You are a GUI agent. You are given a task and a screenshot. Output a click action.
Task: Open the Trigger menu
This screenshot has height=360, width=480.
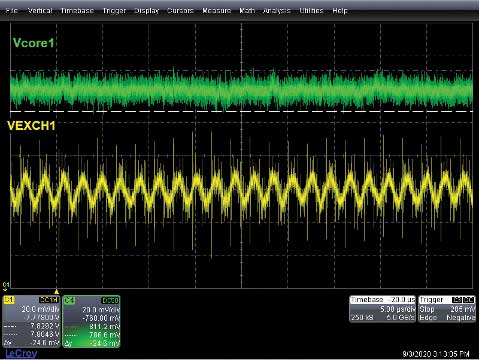114,11
